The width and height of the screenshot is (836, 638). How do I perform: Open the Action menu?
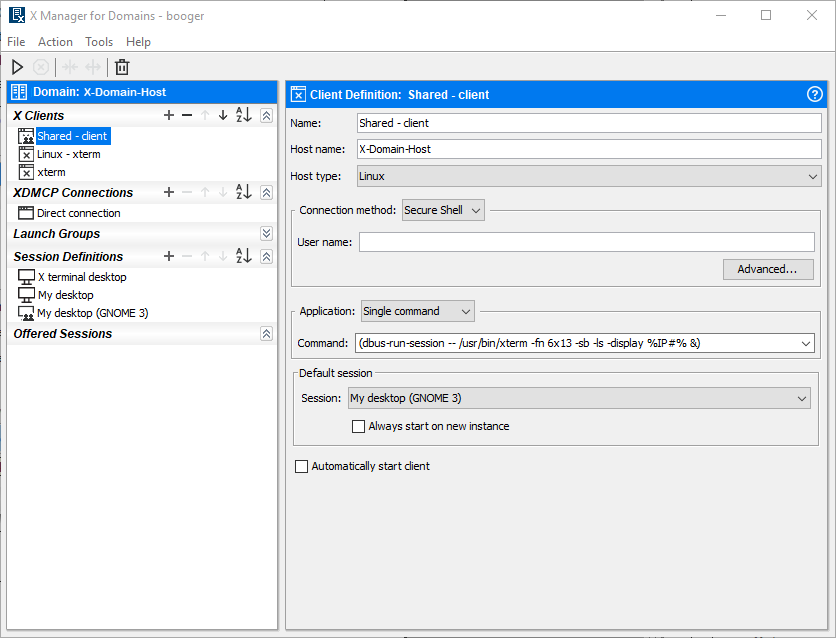[55, 42]
